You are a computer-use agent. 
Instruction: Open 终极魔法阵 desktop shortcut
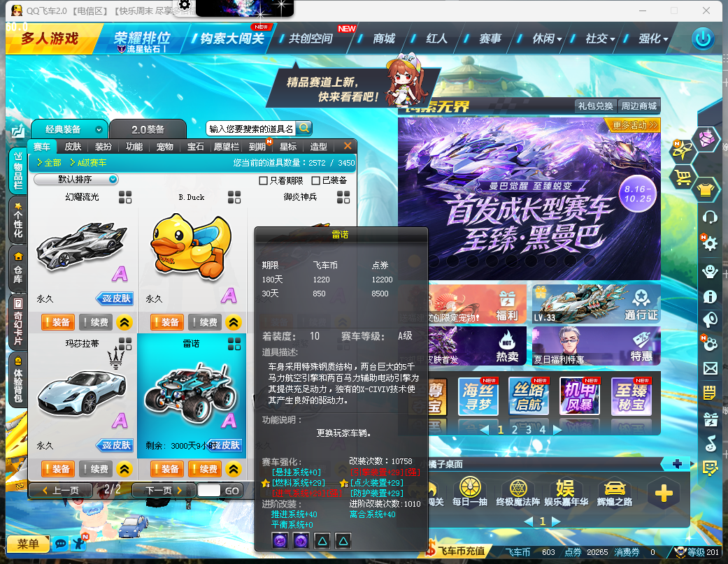pyautogui.click(x=518, y=492)
